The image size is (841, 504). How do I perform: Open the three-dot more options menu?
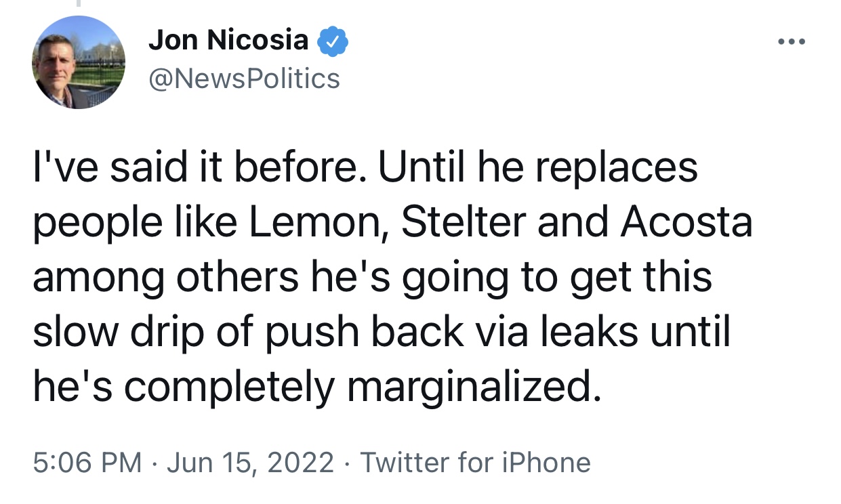point(791,42)
